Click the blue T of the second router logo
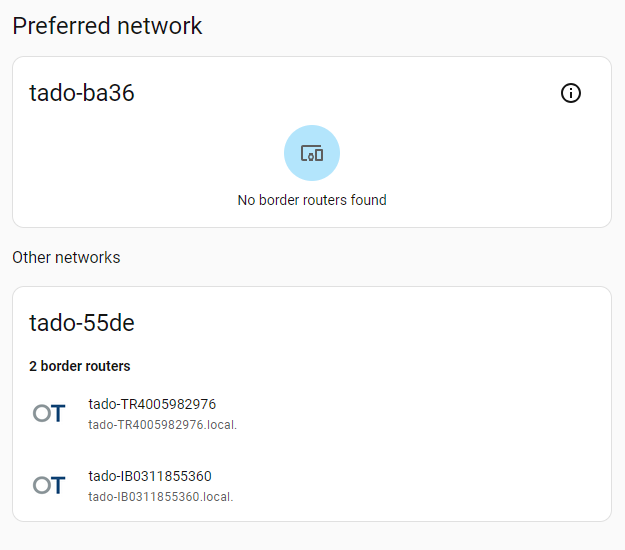625x550 pixels. 58,485
